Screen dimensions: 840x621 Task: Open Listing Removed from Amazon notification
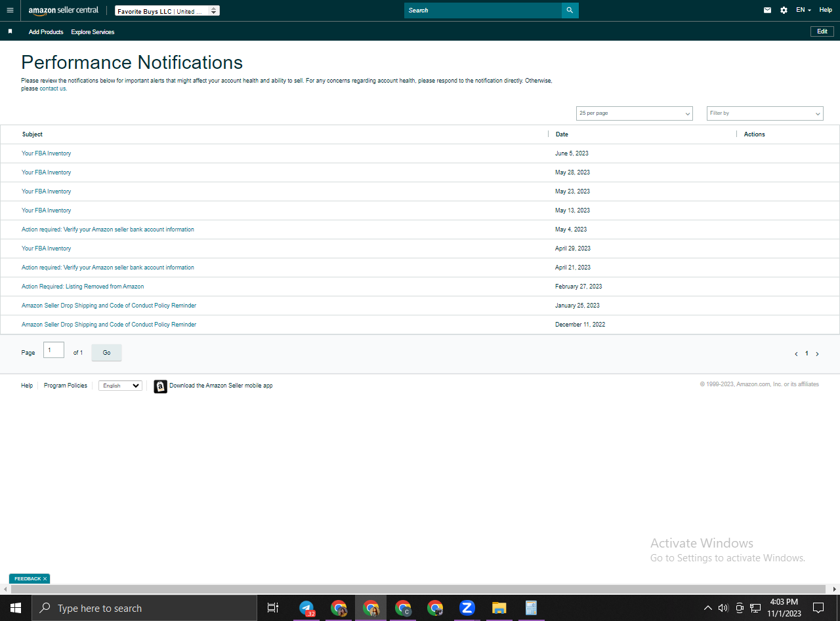point(83,287)
